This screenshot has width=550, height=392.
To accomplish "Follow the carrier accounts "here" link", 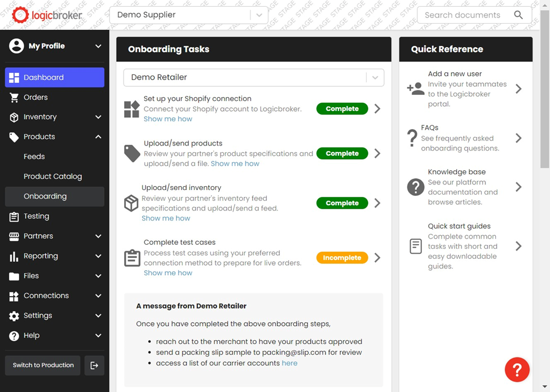I will click(289, 363).
